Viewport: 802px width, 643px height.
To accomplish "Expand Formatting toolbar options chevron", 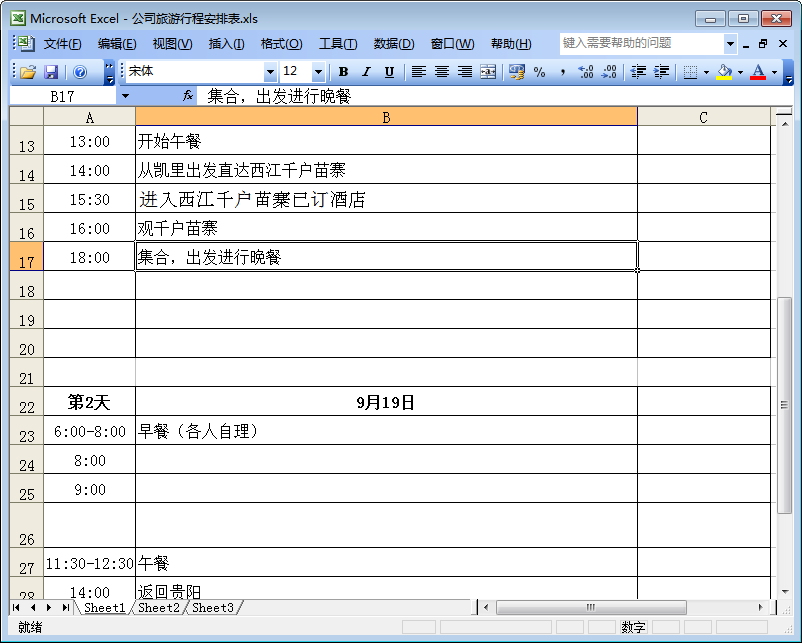I will click(789, 72).
